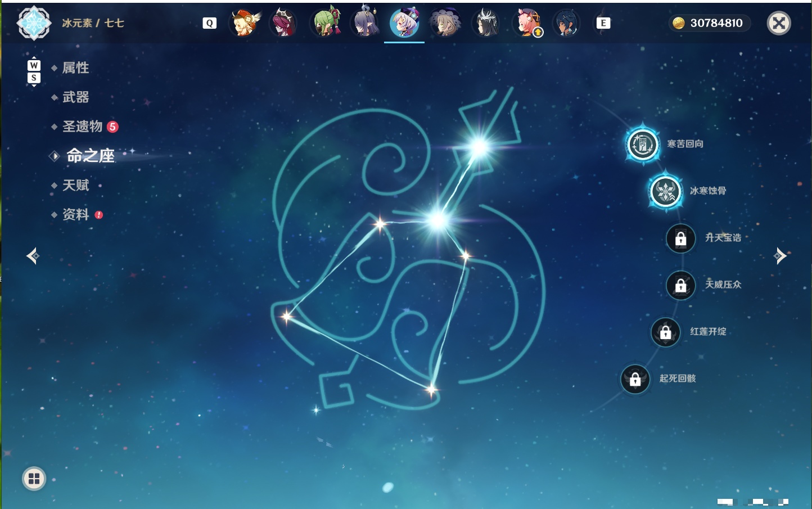
Task: Click the 寒苦回向 constellation label
Action: pyautogui.click(x=685, y=144)
